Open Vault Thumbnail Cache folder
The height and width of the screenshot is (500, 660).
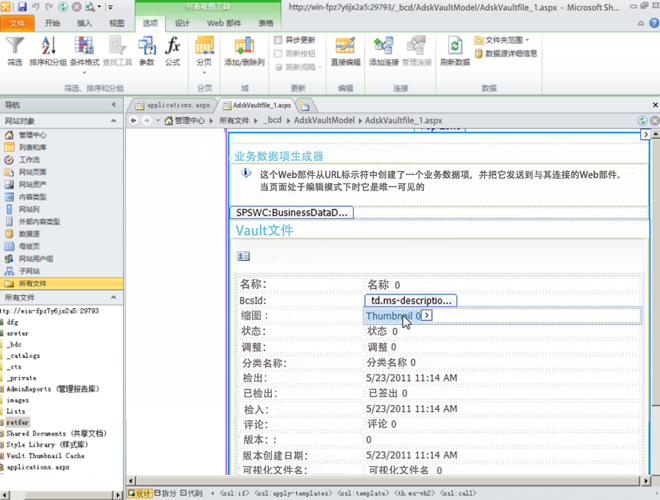45,456
